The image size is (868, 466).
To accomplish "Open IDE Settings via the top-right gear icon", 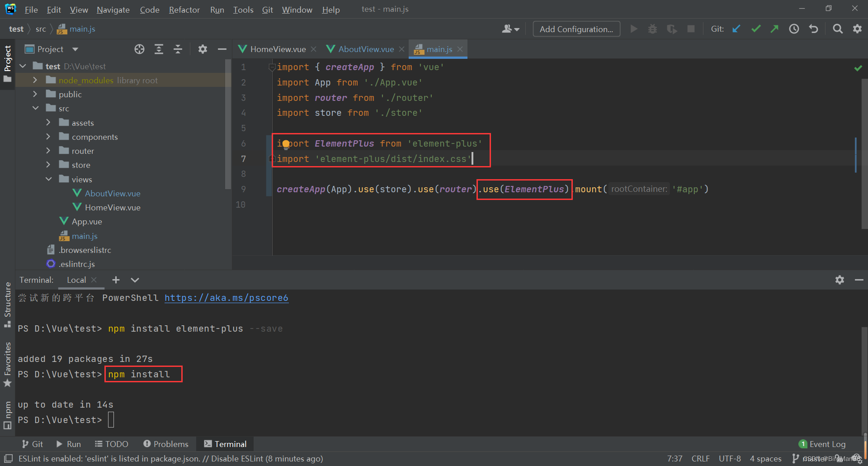I will tap(858, 29).
